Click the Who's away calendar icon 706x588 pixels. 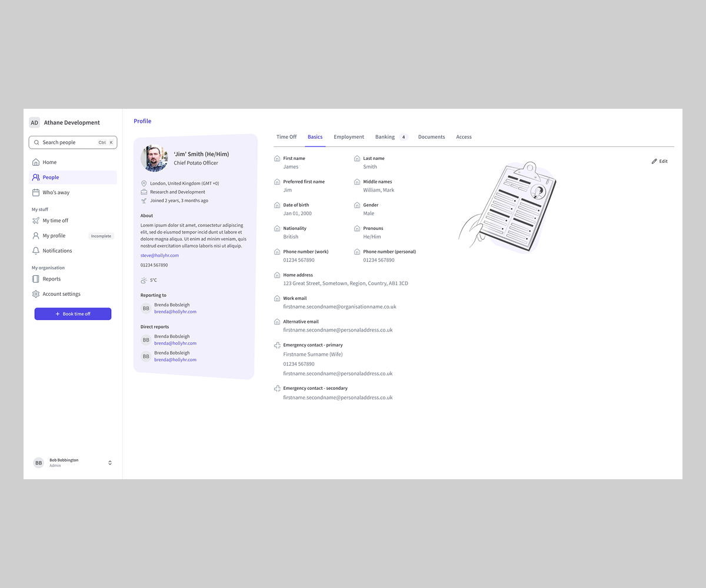tap(36, 193)
